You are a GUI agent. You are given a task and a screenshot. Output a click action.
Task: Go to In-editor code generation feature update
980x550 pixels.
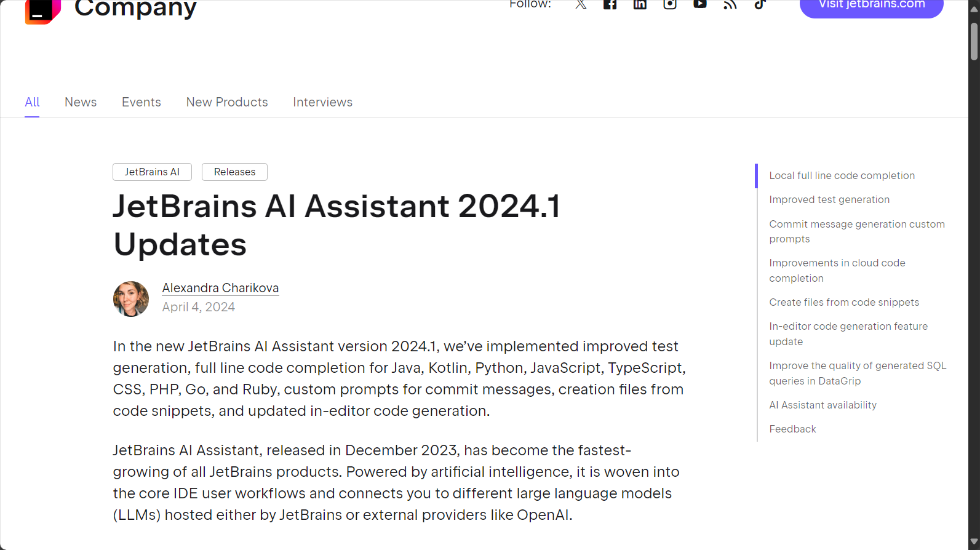pos(848,333)
